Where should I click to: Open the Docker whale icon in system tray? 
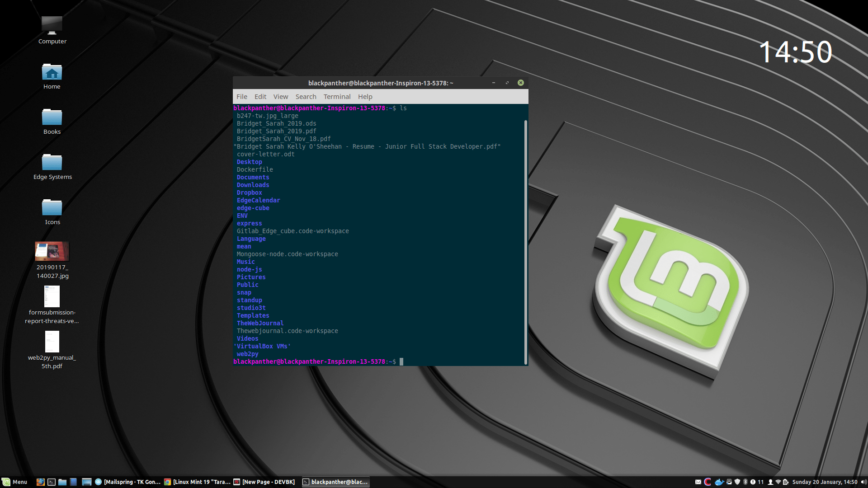point(720,482)
